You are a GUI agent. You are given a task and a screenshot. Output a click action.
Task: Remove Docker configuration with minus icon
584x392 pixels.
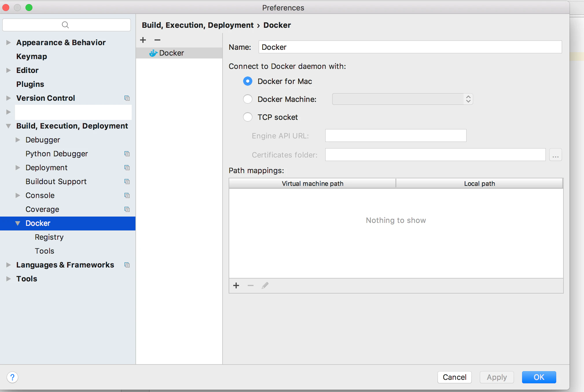click(157, 40)
